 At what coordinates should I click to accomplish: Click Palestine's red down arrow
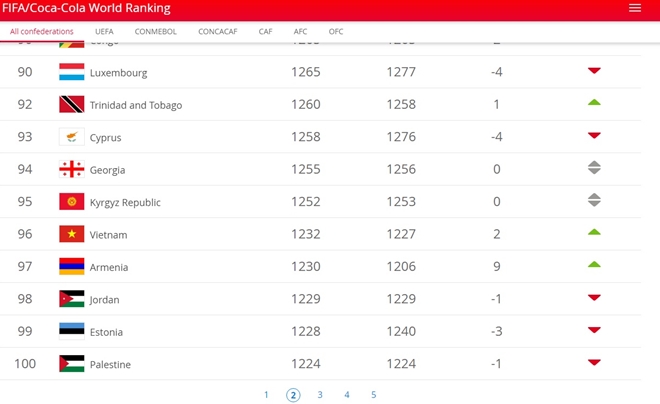point(594,363)
